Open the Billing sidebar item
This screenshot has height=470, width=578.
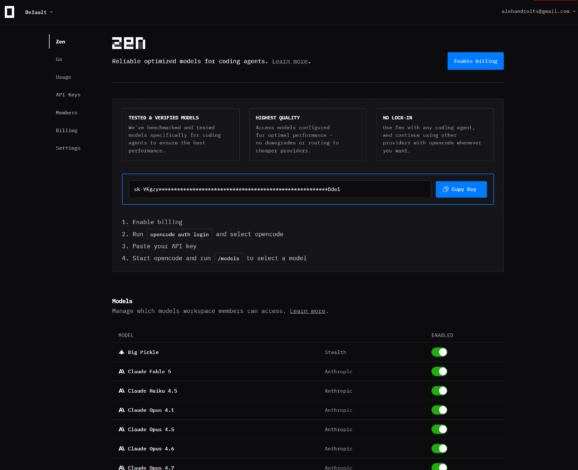67,130
